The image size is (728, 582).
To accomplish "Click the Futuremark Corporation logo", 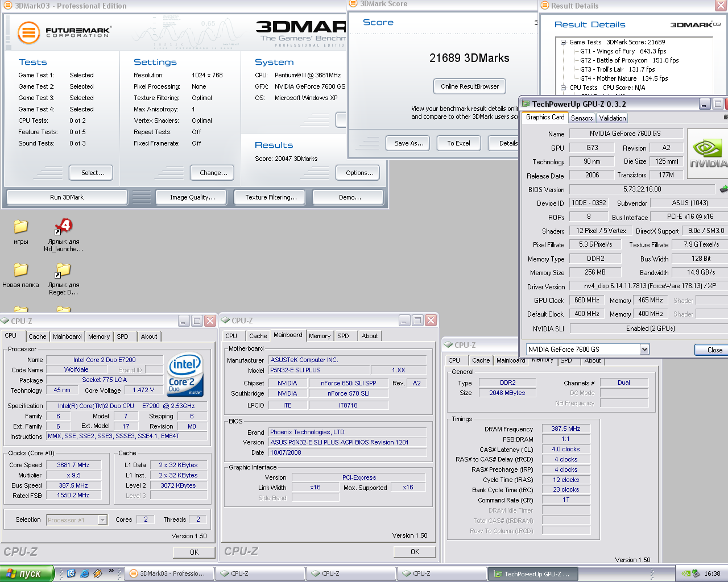I will [64, 32].
